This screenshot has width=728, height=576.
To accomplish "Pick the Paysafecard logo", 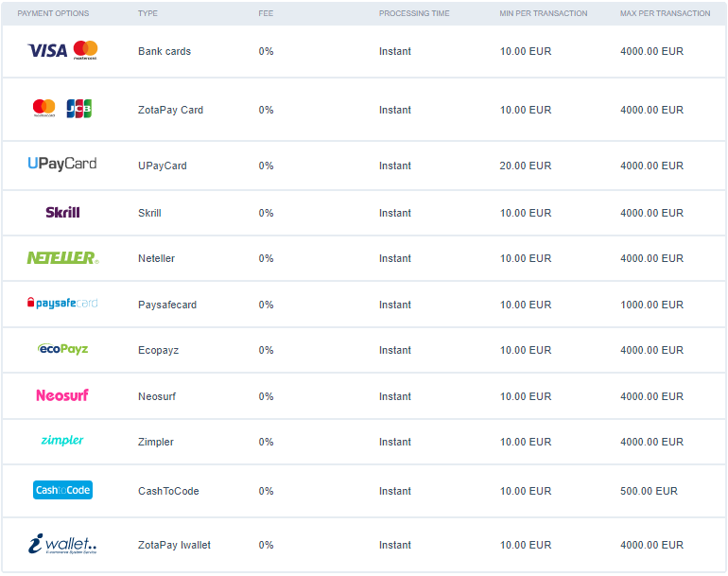I will [x=62, y=304].
